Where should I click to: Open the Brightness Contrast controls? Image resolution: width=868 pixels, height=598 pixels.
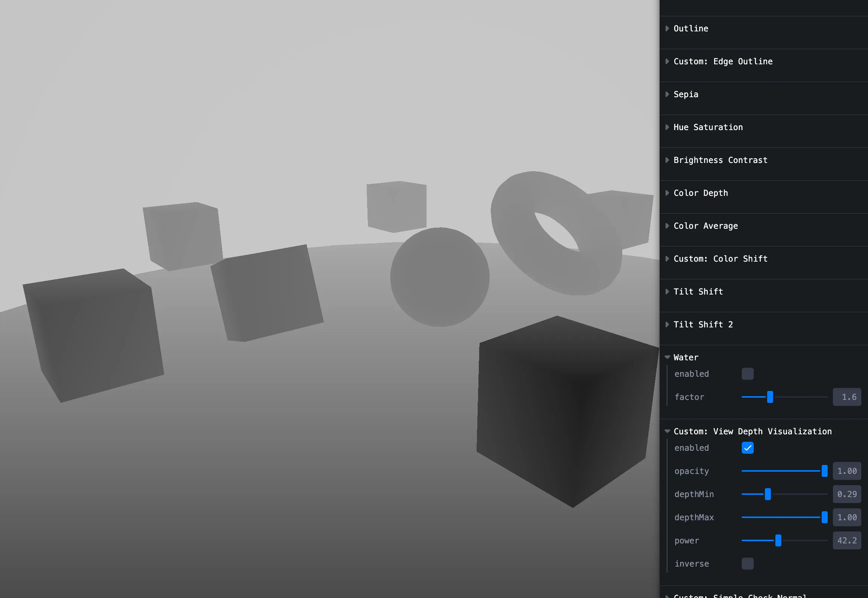720,160
